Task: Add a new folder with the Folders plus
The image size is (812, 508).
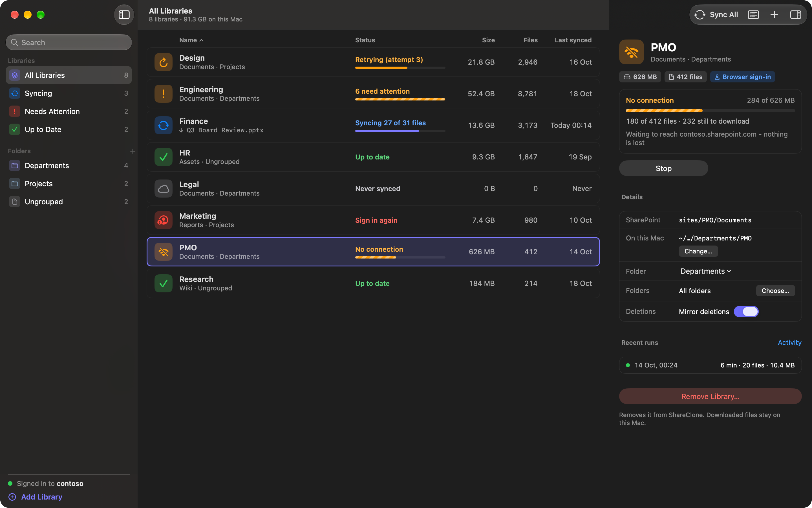Action: point(133,151)
